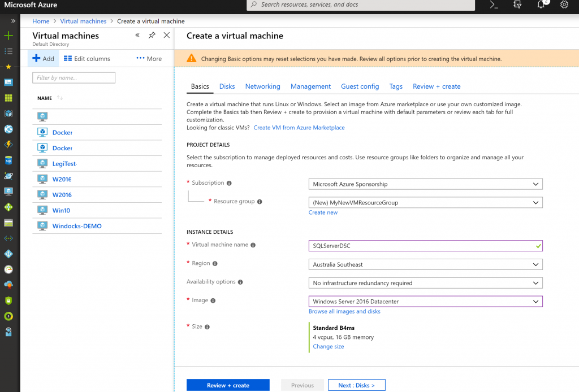Click Create a resource plus icon

[8, 35]
